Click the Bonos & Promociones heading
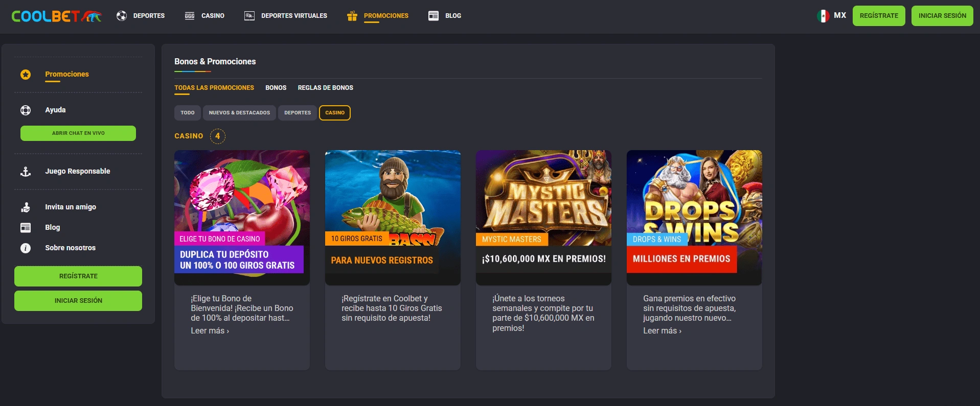Screen dimensions: 980x406 point(215,62)
